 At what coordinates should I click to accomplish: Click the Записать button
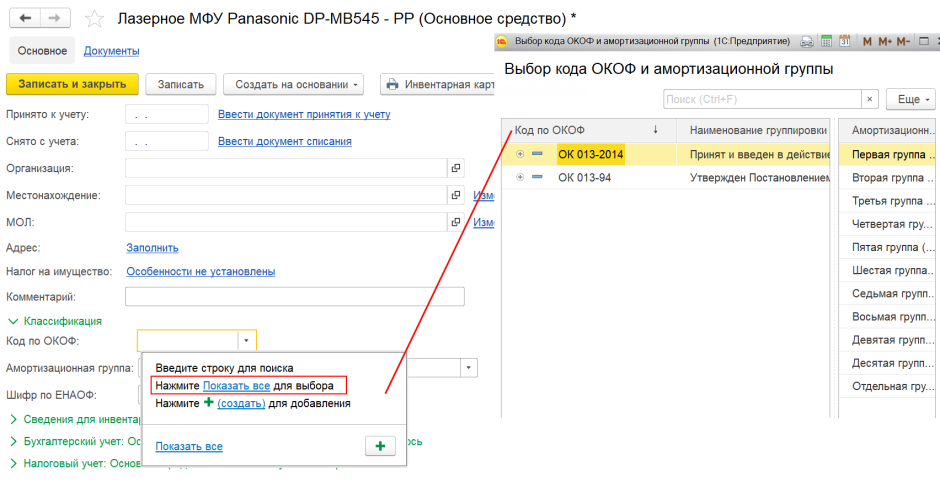pos(180,84)
